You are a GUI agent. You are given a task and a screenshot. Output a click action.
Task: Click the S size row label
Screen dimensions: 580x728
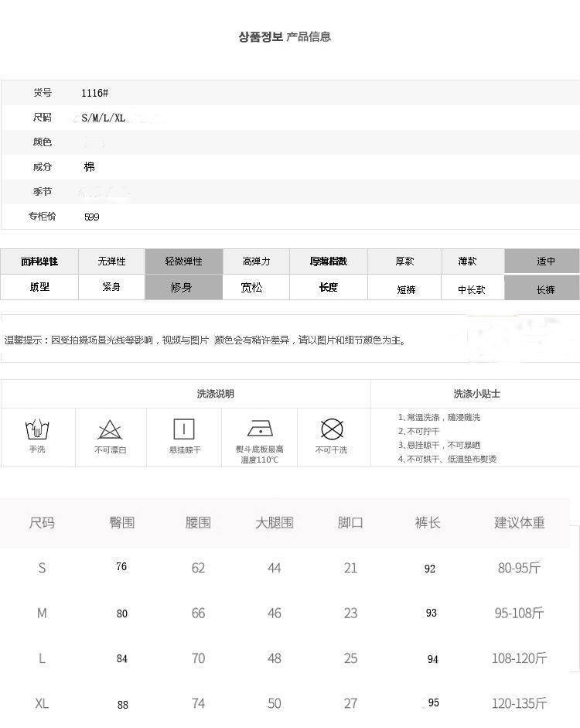[x=42, y=568]
